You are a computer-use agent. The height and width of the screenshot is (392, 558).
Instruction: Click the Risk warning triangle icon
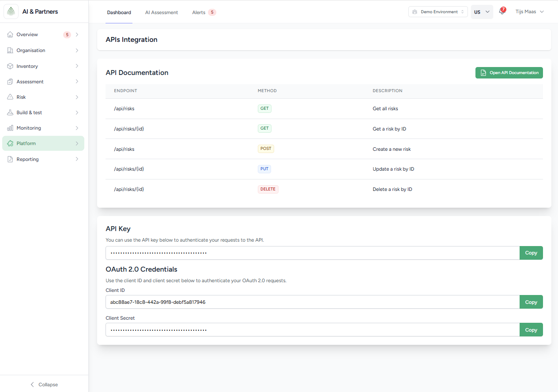[x=10, y=97]
